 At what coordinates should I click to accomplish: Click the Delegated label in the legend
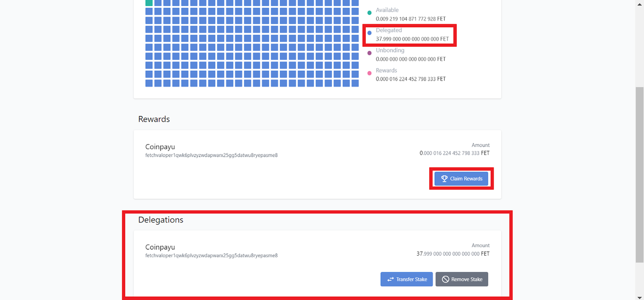389,30
